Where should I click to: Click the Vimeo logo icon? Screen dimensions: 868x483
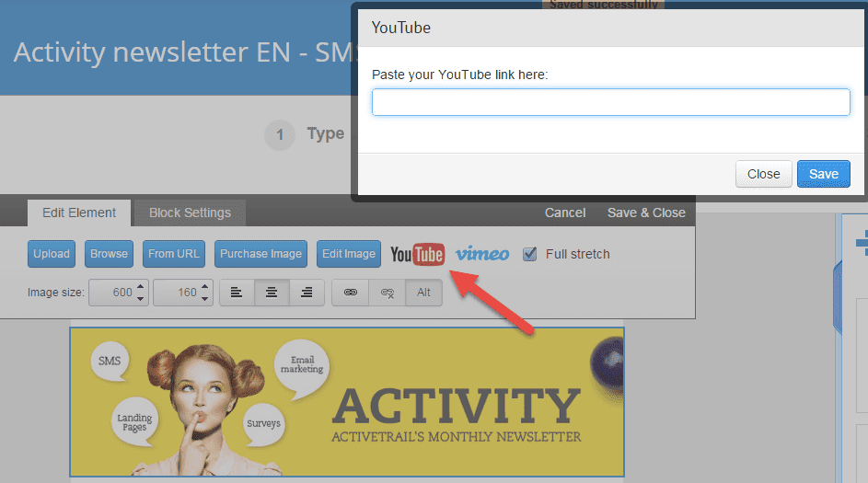[482, 254]
